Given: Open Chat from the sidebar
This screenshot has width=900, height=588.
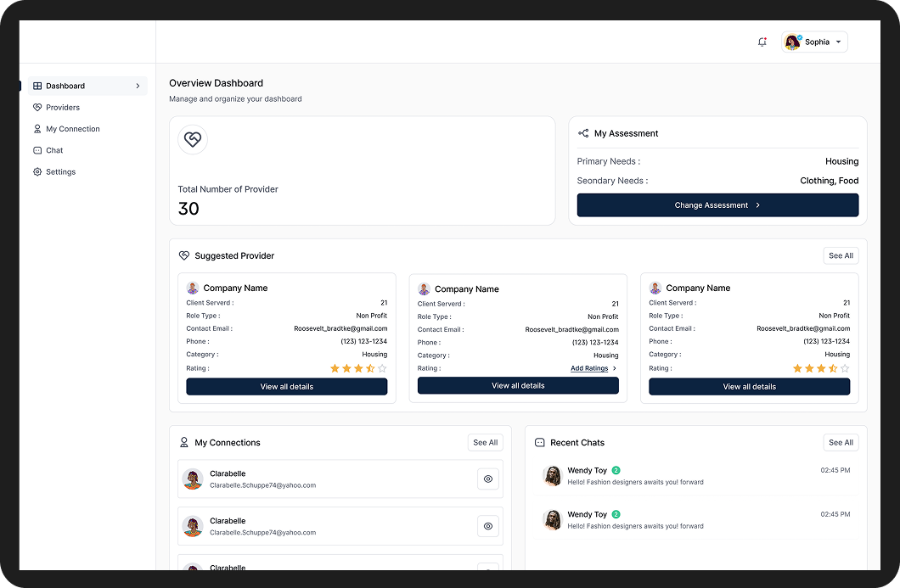Looking at the screenshot, I should click(54, 150).
